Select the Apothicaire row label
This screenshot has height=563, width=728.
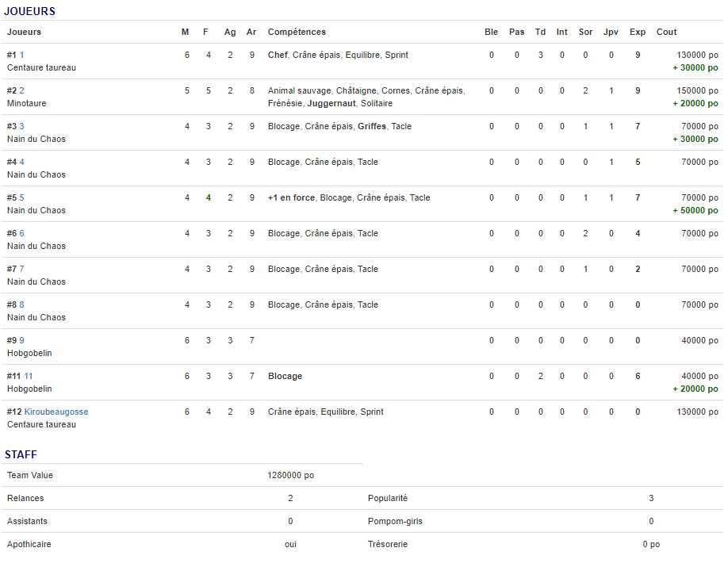(29, 544)
